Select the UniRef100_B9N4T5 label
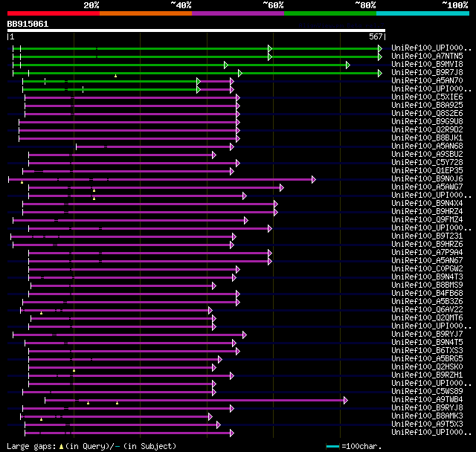476x452 pixels. point(427,343)
